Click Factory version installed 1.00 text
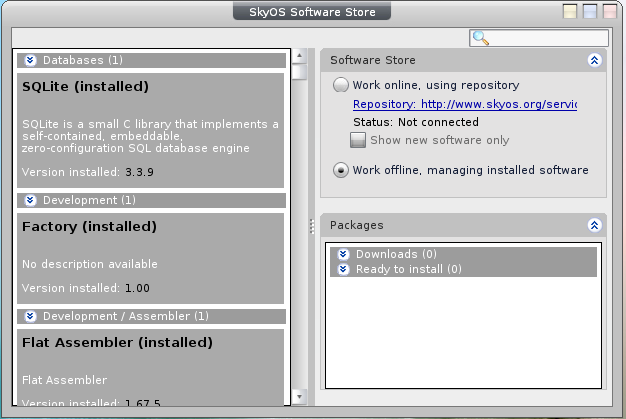The width and height of the screenshot is (626, 419). coord(86,288)
